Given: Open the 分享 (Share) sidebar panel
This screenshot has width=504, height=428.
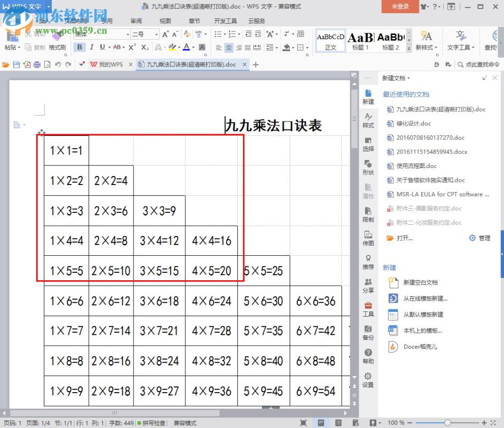Looking at the screenshot, I should pyautogui.click(x=368, y=287).
